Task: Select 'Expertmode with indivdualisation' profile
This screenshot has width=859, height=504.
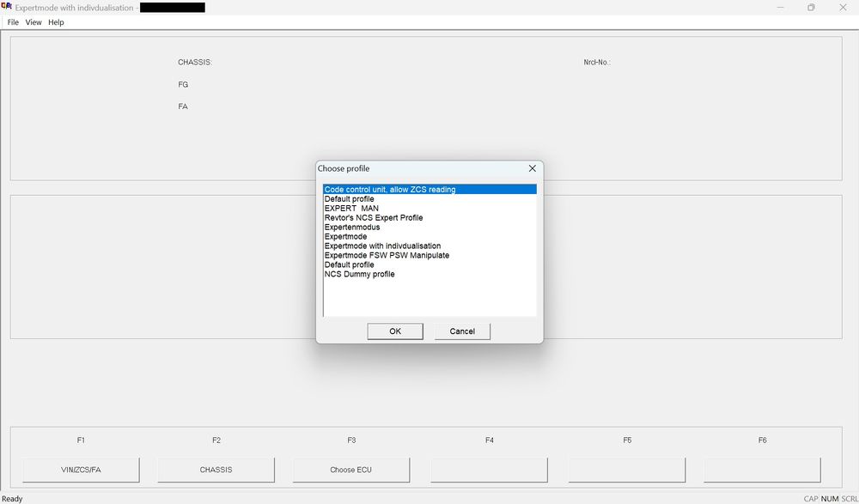Action: (x=429, y=246)
